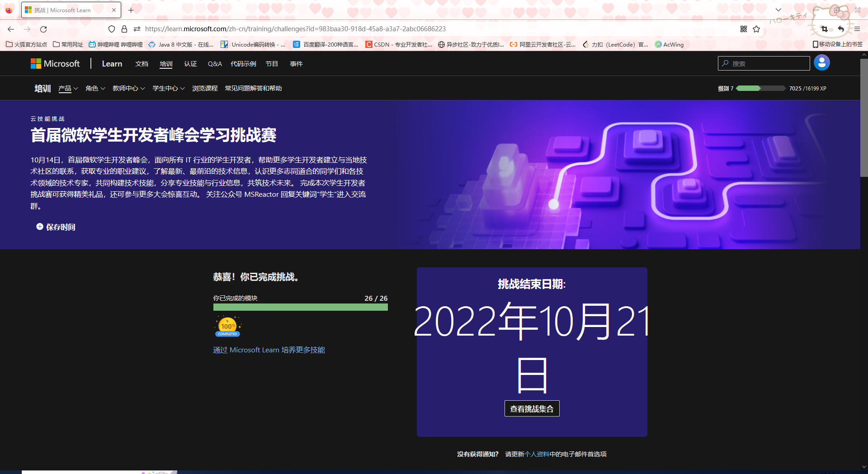Open the 代码示例 navigation item
868x474 pixels.
click(x=243, y=64)
